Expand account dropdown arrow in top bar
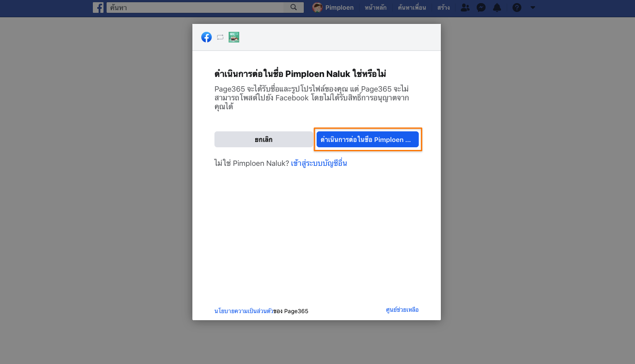Viewport: 635px width, 364px height. (x=533, y=8)
